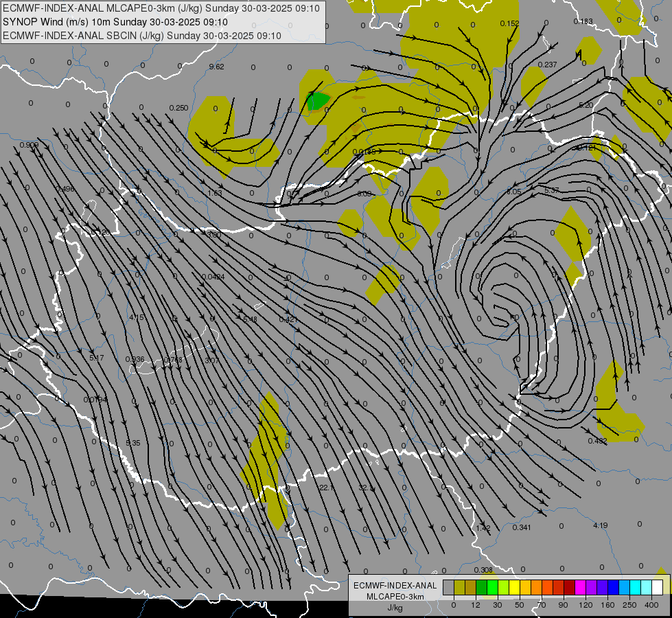This screenshot has height=618, width=672.
Task: Click the white legend swatch
Action: (658, 587)
